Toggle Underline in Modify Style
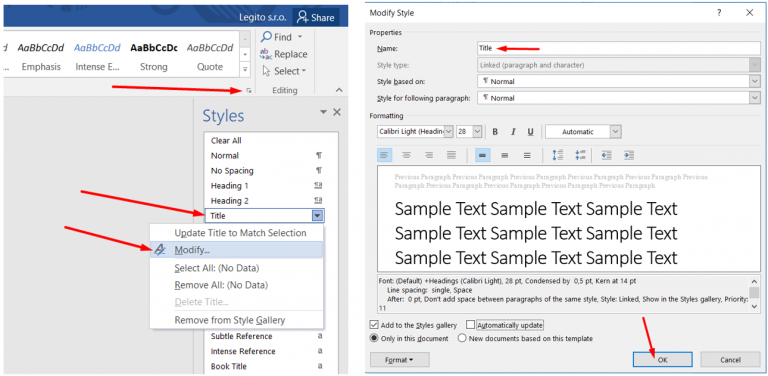Screen dimensions: 768x376 pyautogui.click(x=530, y=132)
